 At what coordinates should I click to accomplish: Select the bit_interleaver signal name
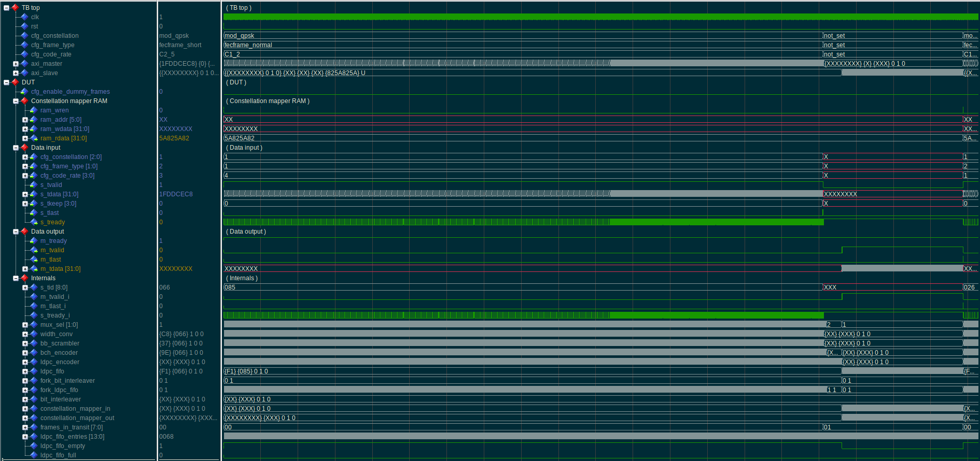(61, 399)
